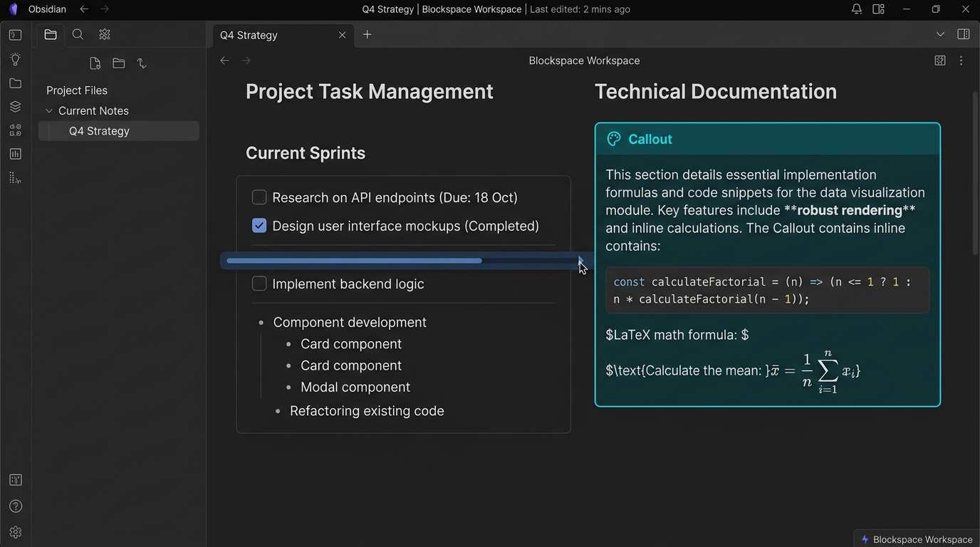Click the Callout title in the callout box
980x547 pixels.
coord(650,139)
